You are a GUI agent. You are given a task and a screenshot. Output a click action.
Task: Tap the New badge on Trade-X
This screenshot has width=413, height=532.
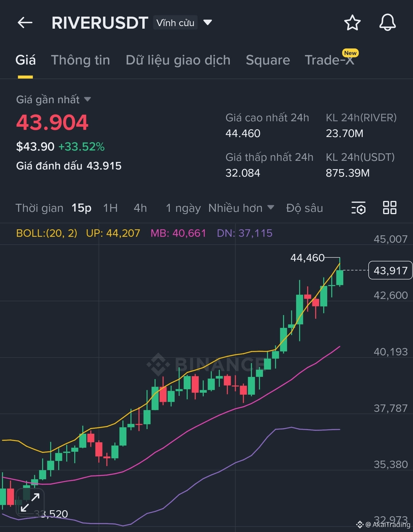pos(350,53)
